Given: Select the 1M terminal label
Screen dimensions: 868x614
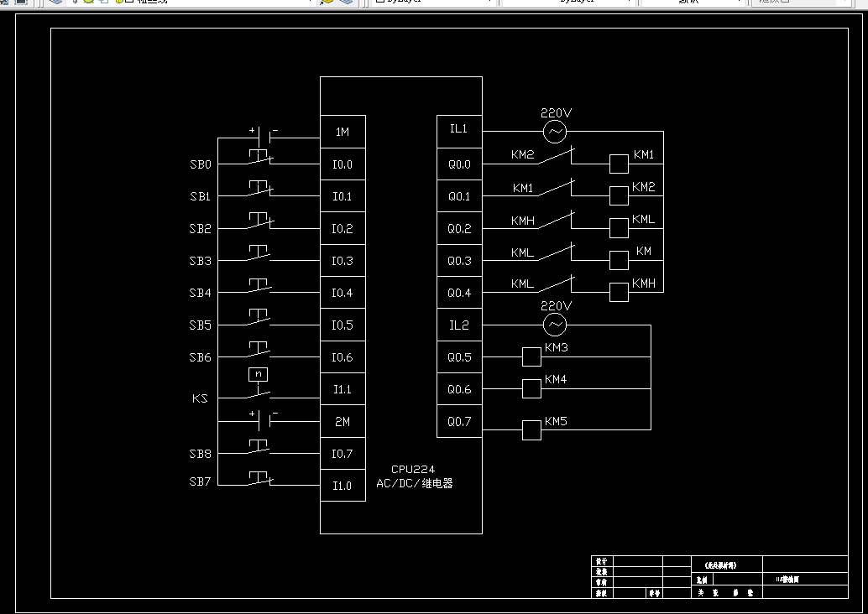Looking at the screenshot, I should click(x=342, y=132).
